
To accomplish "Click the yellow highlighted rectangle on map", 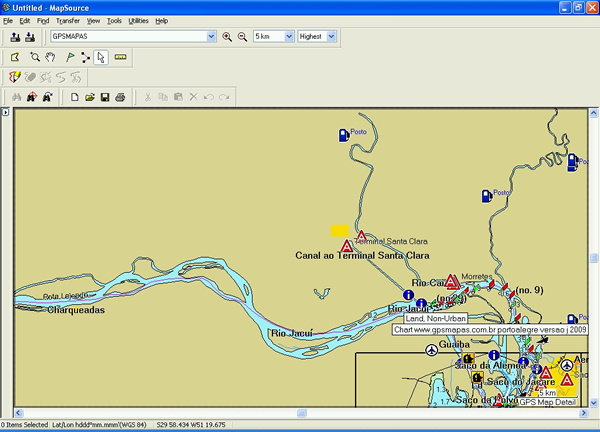I will 340,230.
